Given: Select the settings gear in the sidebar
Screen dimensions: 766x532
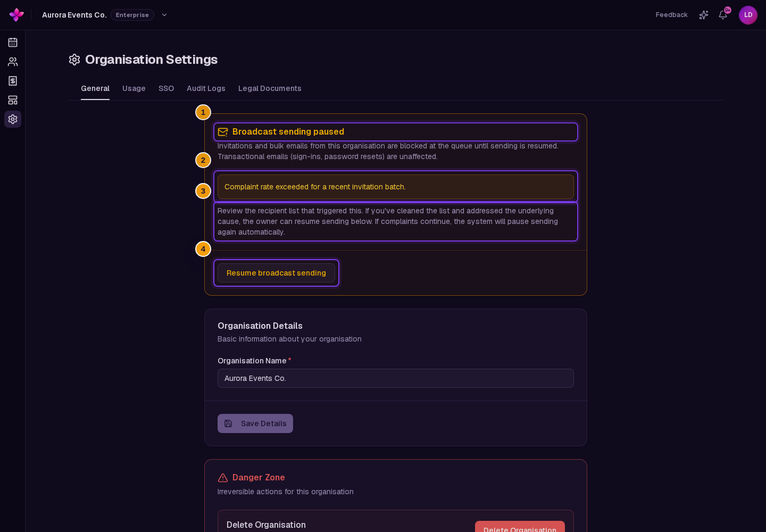Looking at the screenshot, I should point(13,119).
